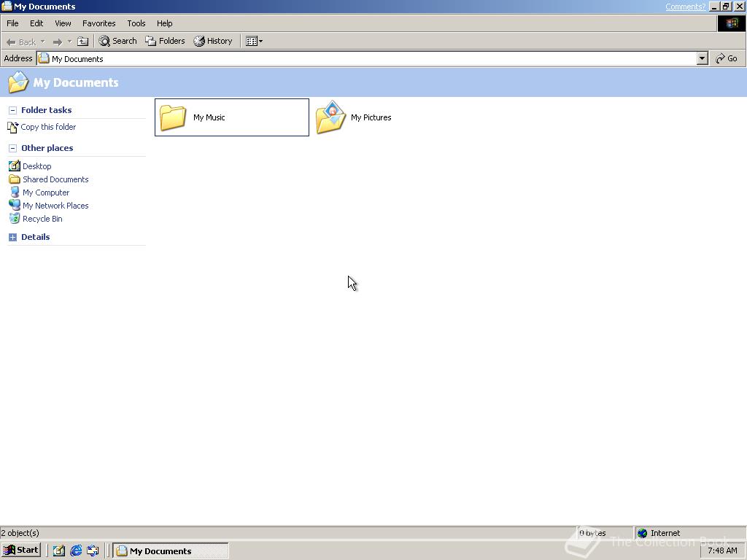
Task: Open the File menu
Action: (x=12, y=23)
